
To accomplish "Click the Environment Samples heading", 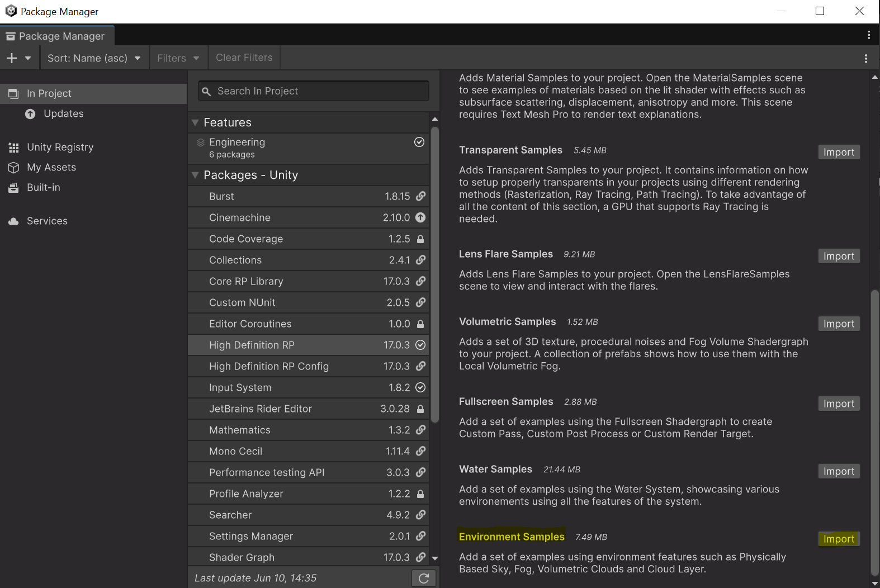I will coord(512,537).
